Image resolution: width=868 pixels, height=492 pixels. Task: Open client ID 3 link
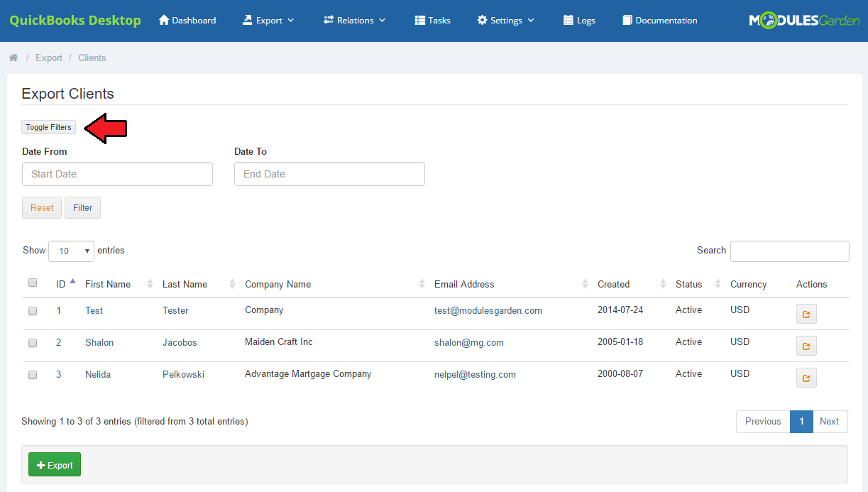[x=59, y=374]
